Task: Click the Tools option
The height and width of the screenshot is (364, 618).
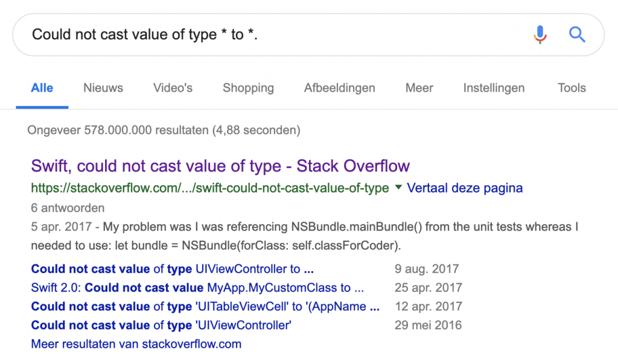Action: [572, 88]
